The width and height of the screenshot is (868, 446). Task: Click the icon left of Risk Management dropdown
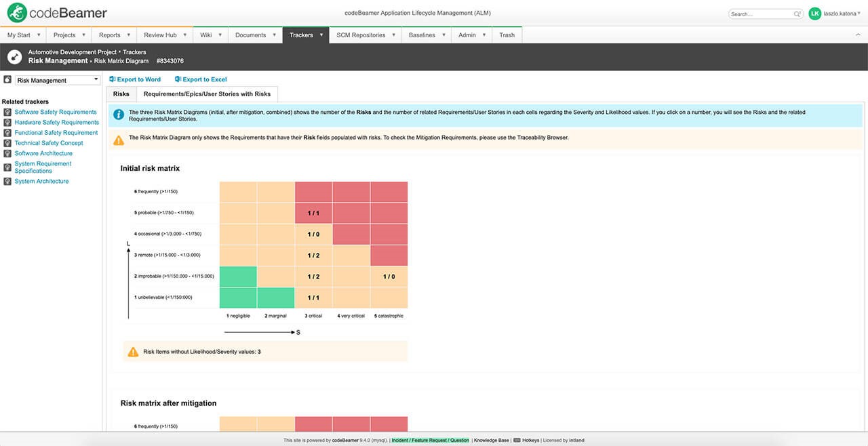point(7,80)
